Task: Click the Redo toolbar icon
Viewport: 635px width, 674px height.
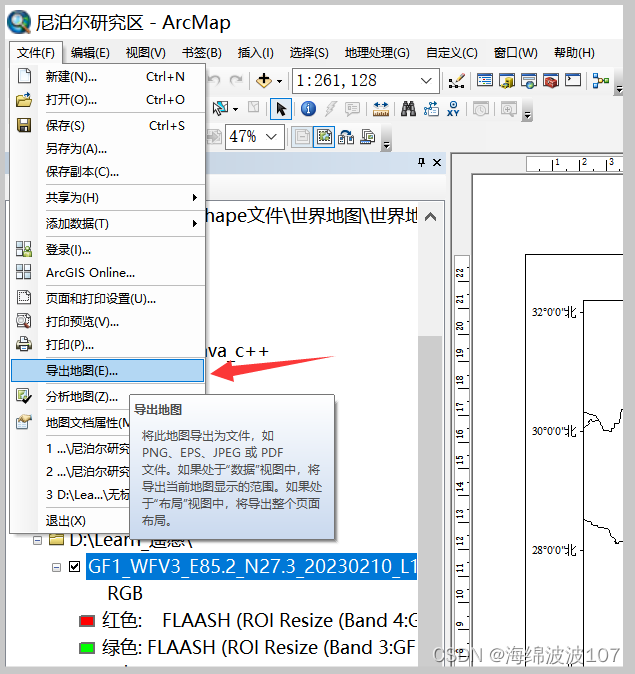Action: pyautogui.click(x=236, y=80)
